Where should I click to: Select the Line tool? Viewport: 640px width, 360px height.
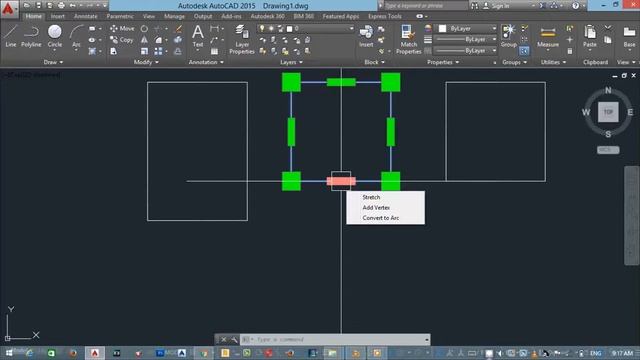tap(11, 36)
